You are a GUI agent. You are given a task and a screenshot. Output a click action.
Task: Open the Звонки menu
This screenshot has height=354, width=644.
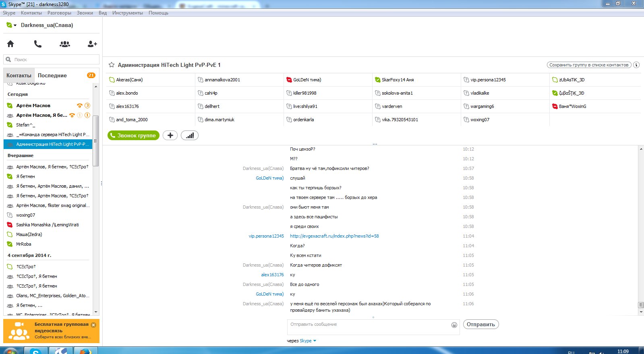pyautogui.click(x=85, y=13)
